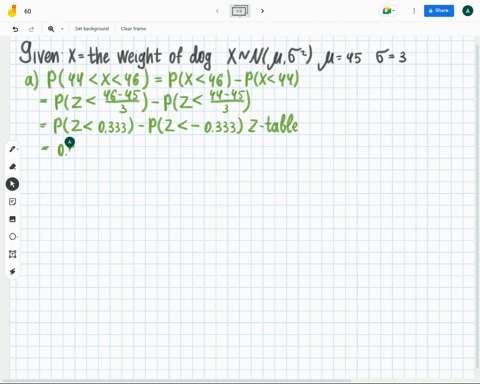
Task: Add a sticky note
Action: [12, 202]
